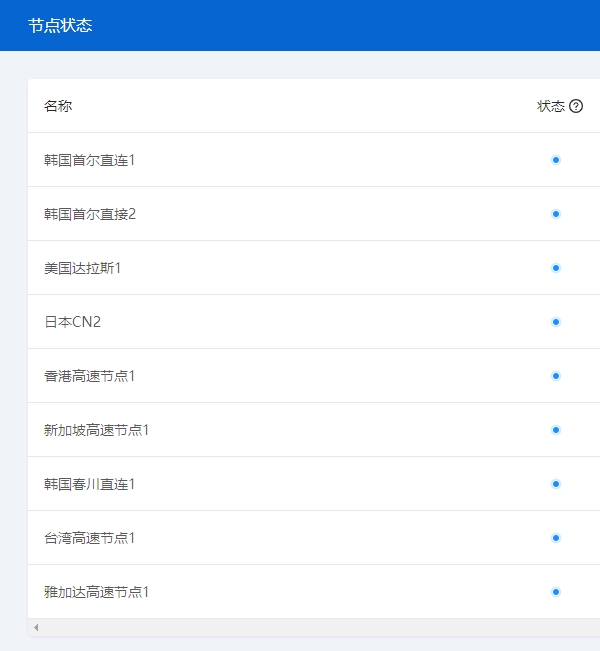
Task: Click status dot for 新加坡高速节点1
Action: 556,430
